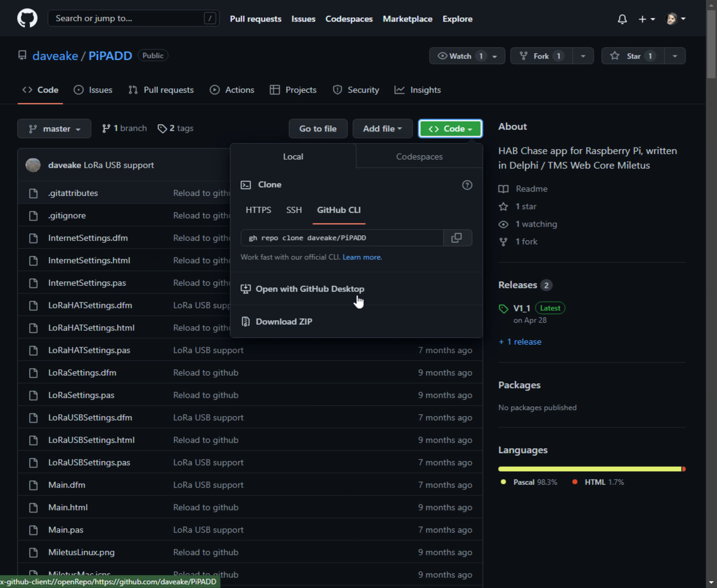
Task: Click Explore in top navigation
Action: pyautogui.click(x=458, y=19)
